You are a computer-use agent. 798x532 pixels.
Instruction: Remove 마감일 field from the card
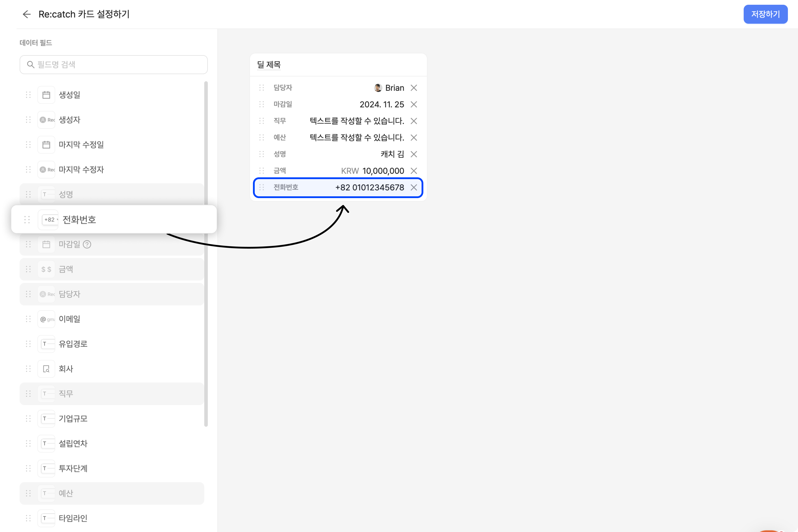[414, 105]
